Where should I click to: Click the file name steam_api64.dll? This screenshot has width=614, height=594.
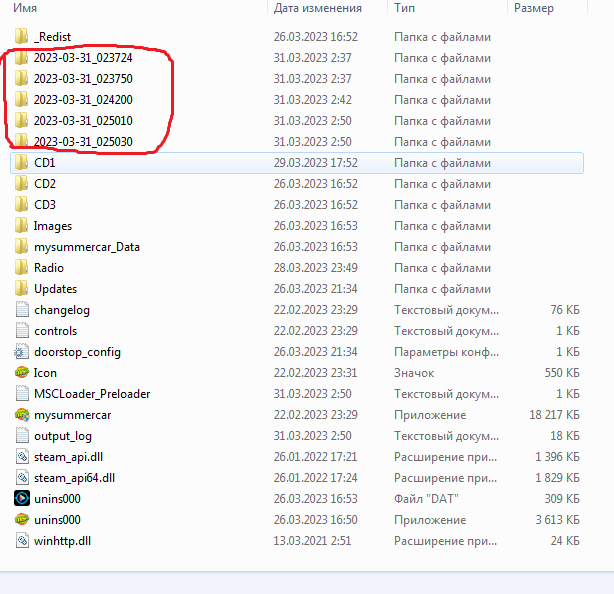click(74, 478)
